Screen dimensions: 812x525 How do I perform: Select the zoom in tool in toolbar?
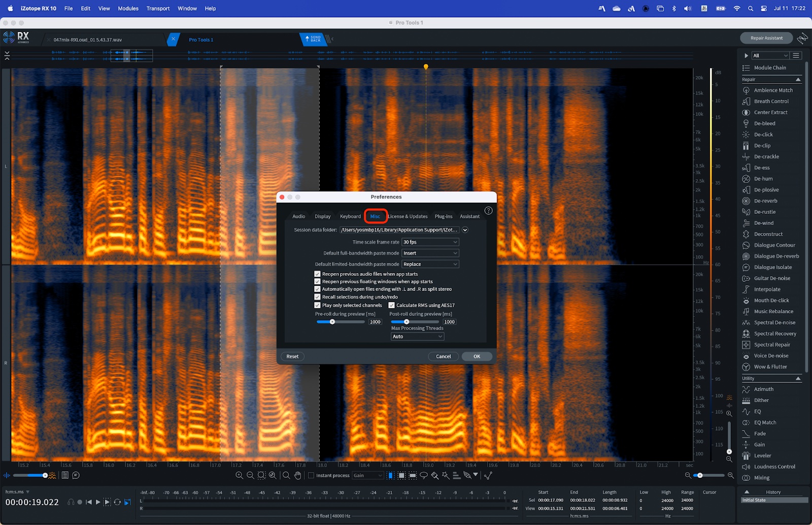pyautogui.click(x=239, y=475)
